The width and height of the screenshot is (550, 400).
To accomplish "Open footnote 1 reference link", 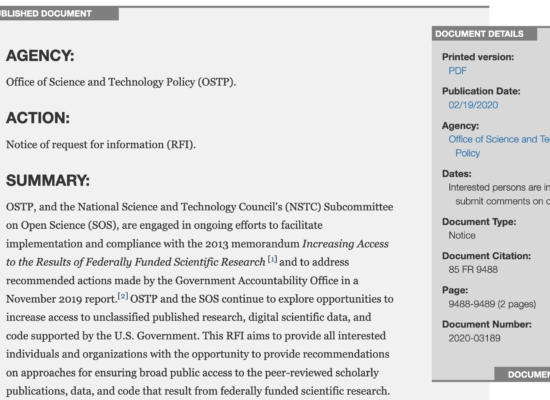I will click(x=273, y=260).
